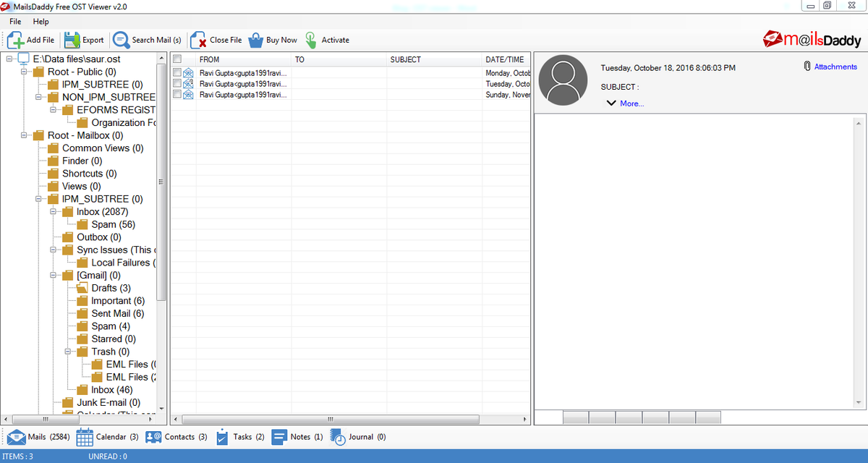Select the checkbox beside the third message
The width and height of the screenshot is (868, 463).
tap(176, 95)
